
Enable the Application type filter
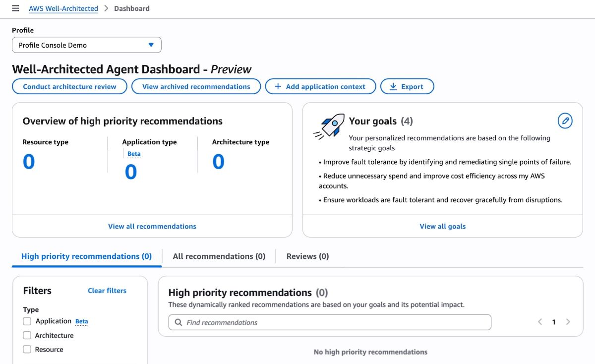[27, 321]
